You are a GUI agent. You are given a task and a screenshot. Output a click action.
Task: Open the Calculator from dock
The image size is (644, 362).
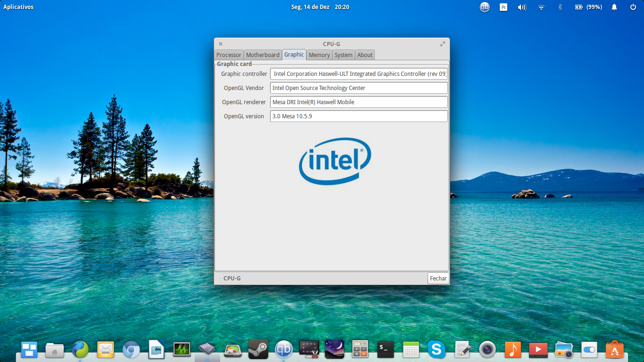pyautogui.click(x=360, y=349)
